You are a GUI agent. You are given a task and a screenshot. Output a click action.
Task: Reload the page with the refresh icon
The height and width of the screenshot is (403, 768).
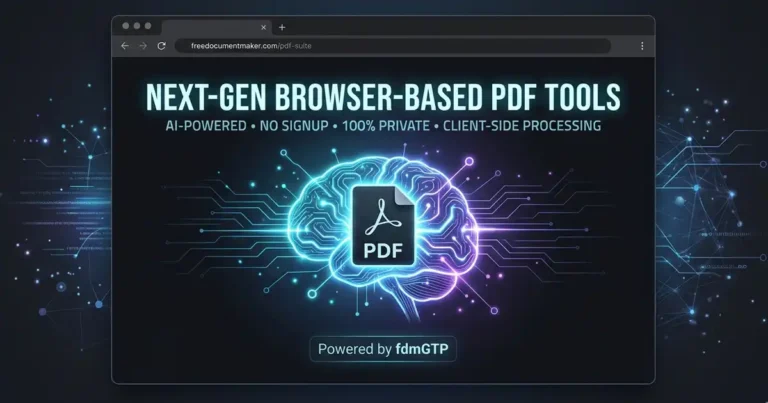161,46
